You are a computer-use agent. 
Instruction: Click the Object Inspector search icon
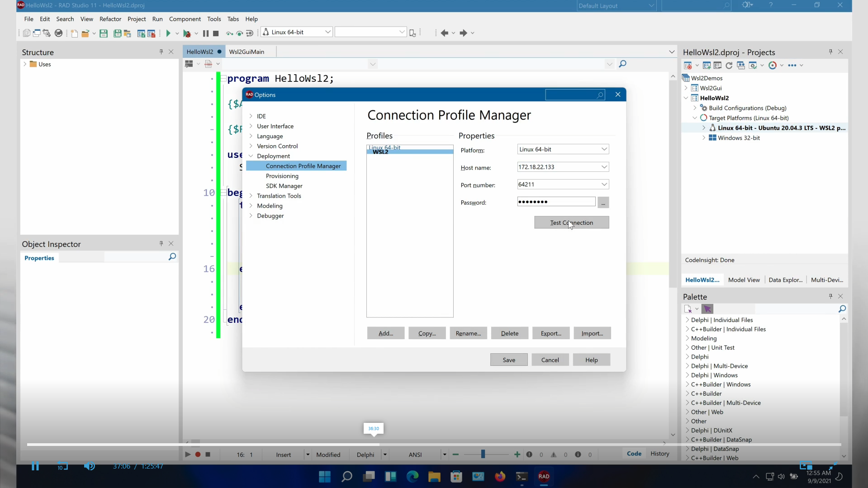(172, 257)
